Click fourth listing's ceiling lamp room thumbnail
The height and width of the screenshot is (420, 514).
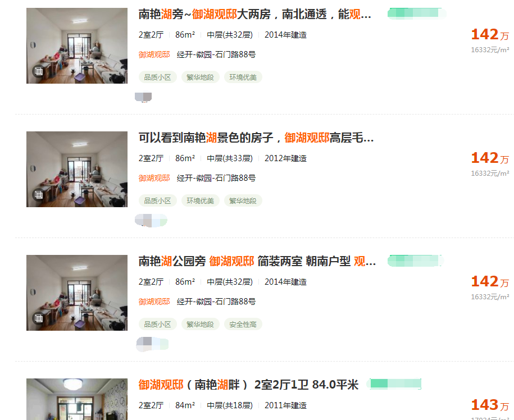click(x=77, y=399)
